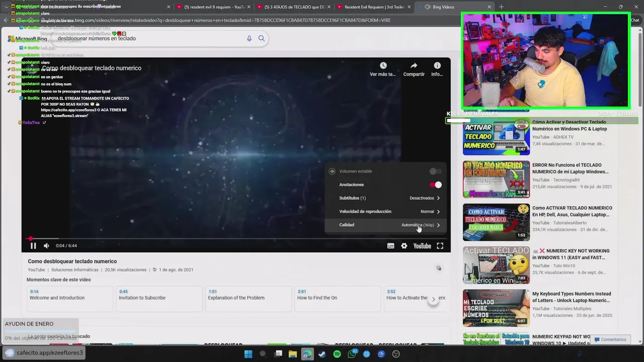Open Spotify from the taskbar
This screenshot has width=644, height=362.
click(x=337, y=354)
